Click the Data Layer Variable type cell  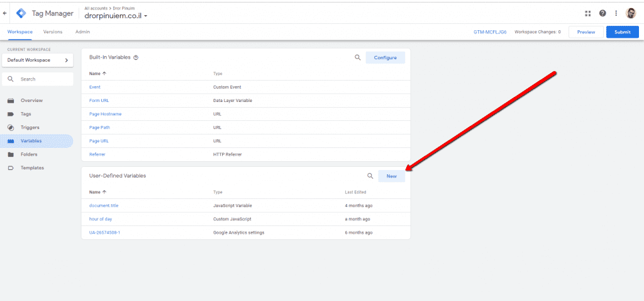tap(232, 101)
